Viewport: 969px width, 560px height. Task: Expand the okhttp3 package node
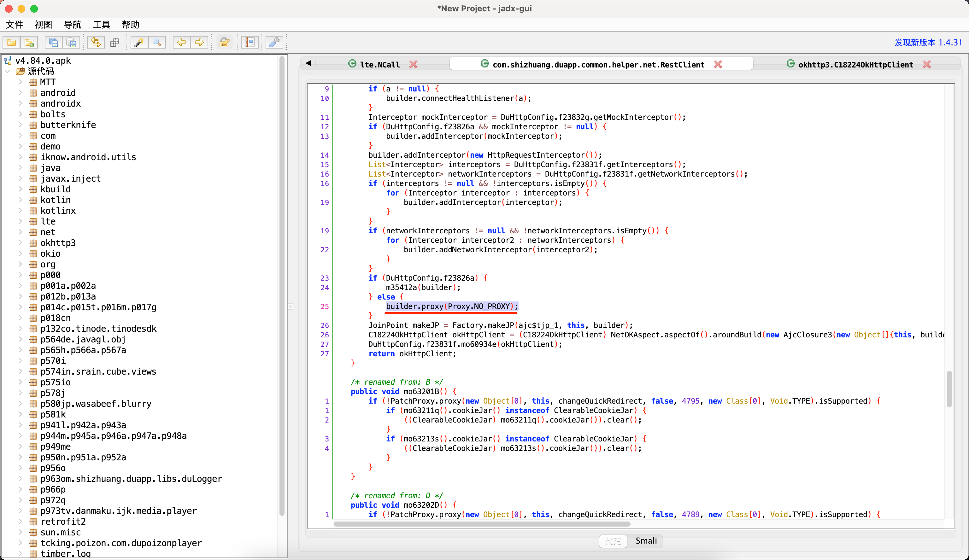[21, 243]
